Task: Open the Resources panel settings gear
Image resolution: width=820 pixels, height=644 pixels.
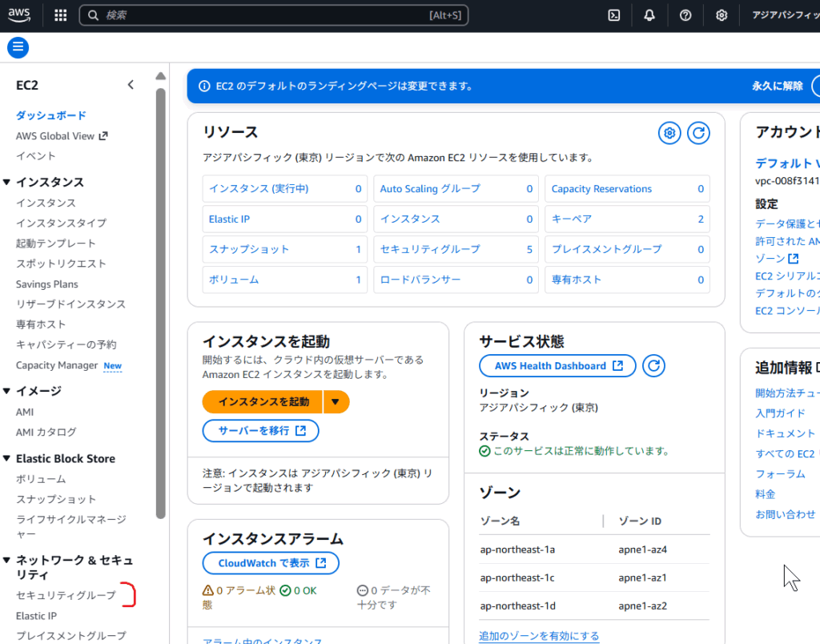Action: (x=669, y=133)
